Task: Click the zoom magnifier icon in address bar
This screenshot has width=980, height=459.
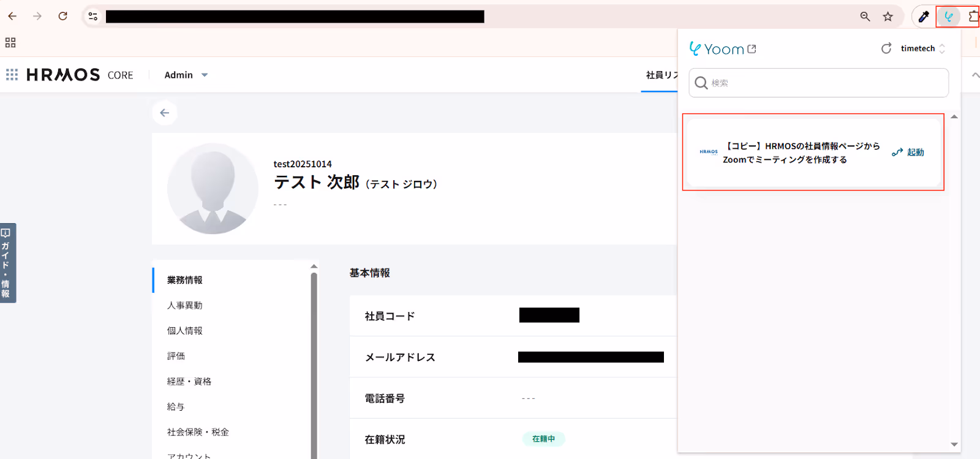Action: point(865,17)
